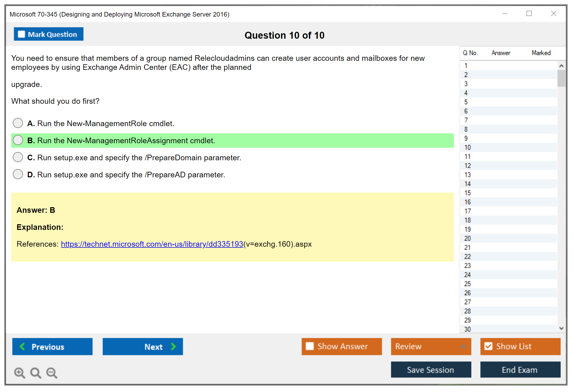The height and width of the screenshot is (392, 574).
Task: Select answer A New-ManagementRole radio button
Action: tap(18, 123)
